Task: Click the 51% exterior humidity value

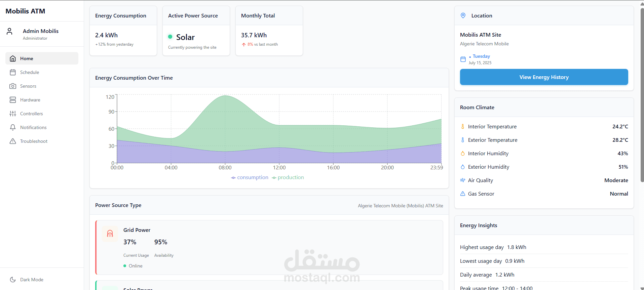Action: pos(623,167)
